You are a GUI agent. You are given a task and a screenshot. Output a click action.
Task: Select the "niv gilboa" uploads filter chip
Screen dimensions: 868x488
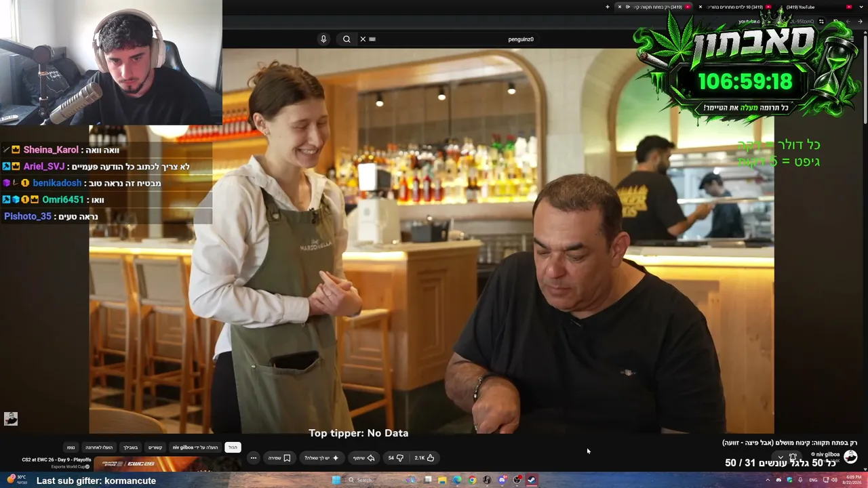pyautogui.click(x=195, y=447)
